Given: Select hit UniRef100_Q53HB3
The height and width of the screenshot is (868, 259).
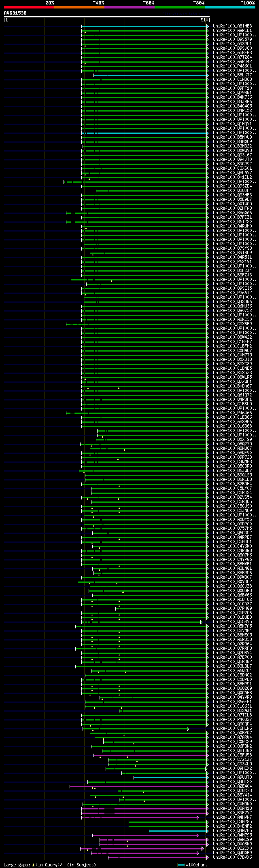Looking at the screenshot, I should [x=232, y=195].
